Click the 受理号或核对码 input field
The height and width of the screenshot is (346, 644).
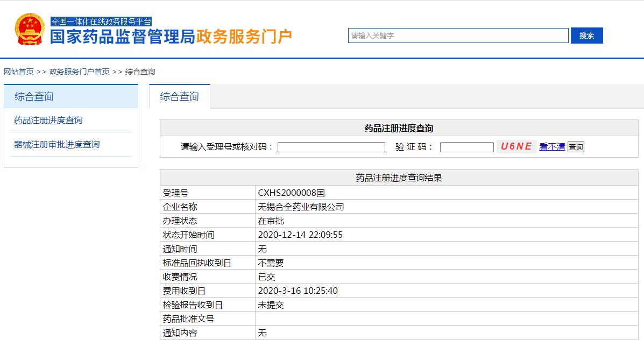331,147
